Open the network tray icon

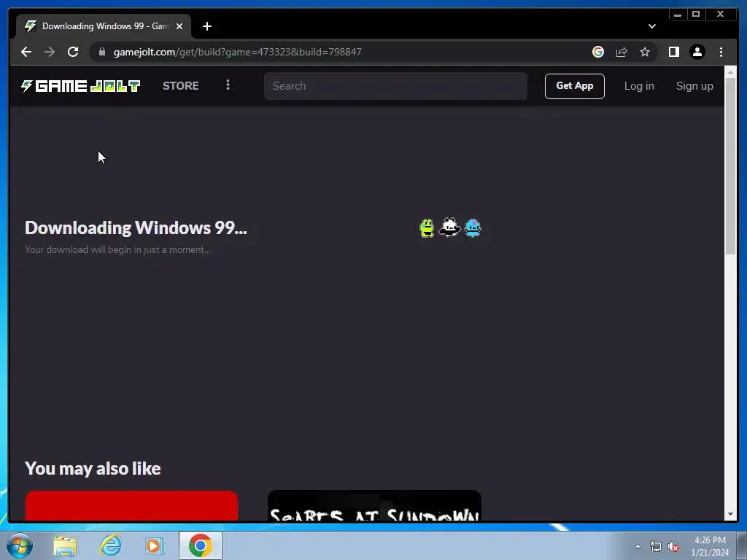coord(656,546)
